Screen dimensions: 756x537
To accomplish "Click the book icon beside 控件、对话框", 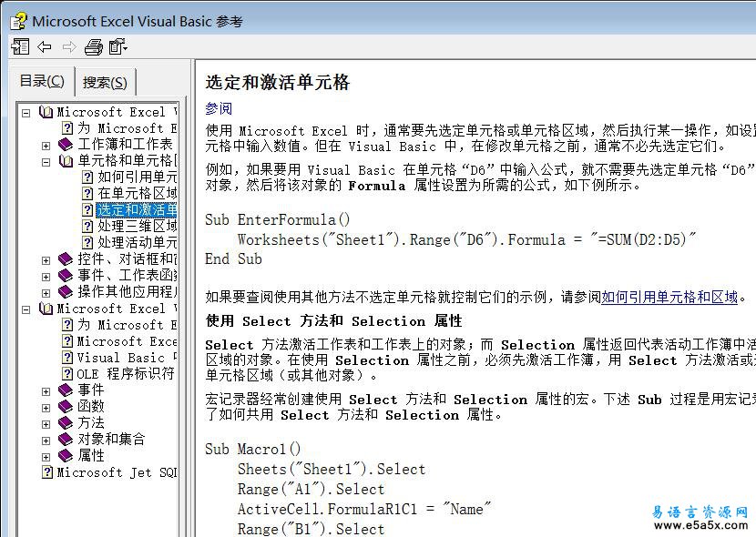I will pyautogui.click(x=66, y=259).
